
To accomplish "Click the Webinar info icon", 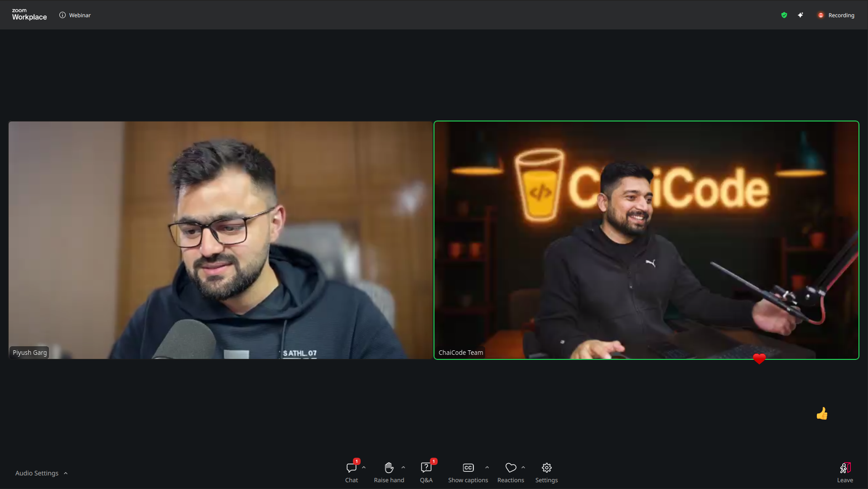I will 63,15.
